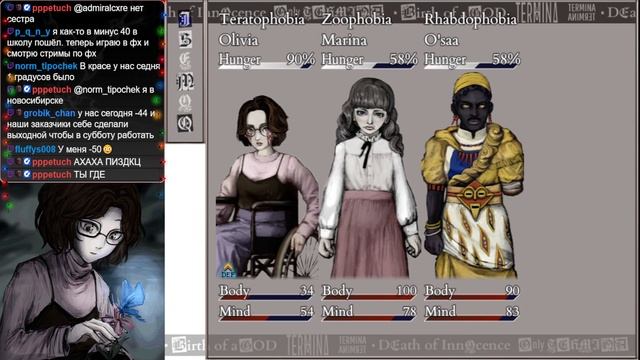The width and height of the screenshot is (640, 360).
Task: Open chat user norm_tipochek's name
Action: pos(46,66)
